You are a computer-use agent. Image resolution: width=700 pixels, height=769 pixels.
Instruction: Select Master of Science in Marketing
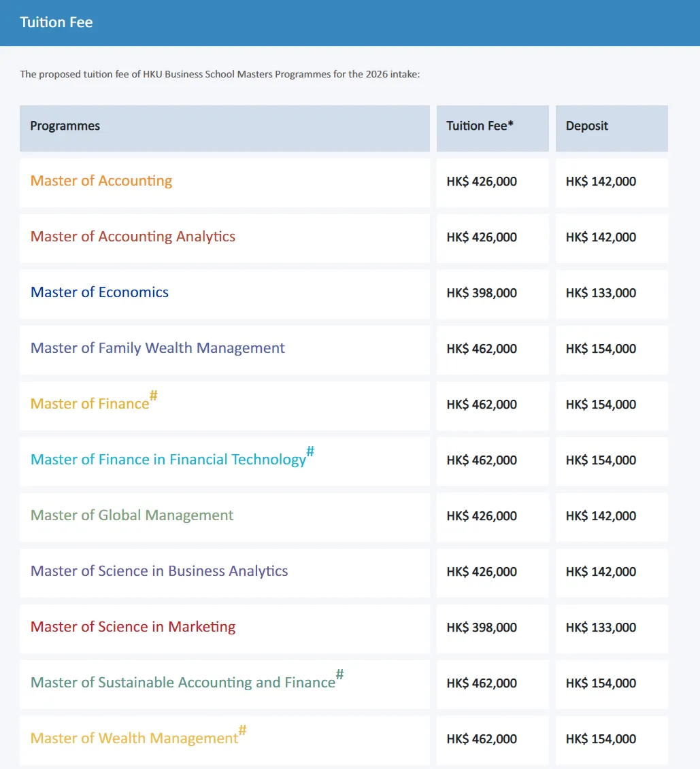(x=133, y=627)
